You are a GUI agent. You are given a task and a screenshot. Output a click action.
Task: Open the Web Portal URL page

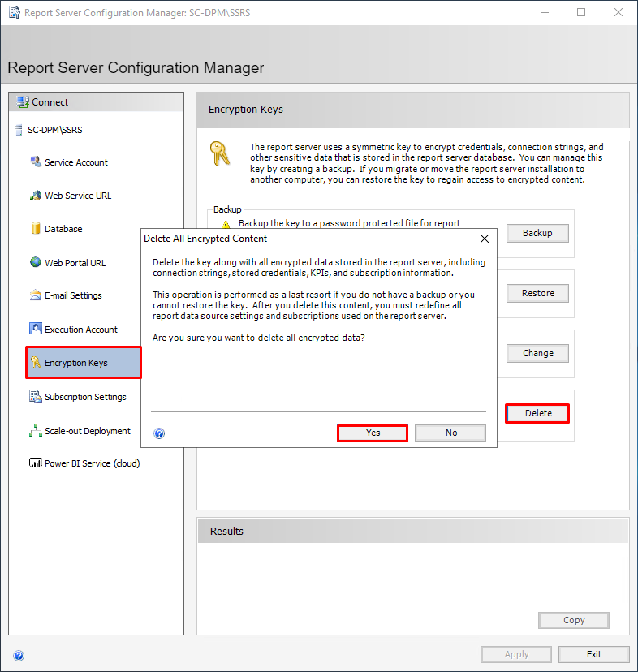[75, 263]
